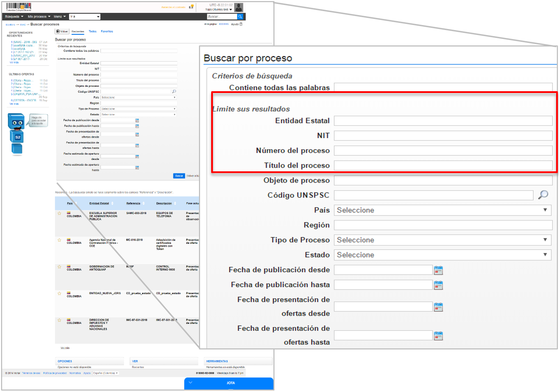Image resolution: width=559 pixels, height=392 pixels.
Task: Toggle favorite star for GOBERNACION DE ANTIOQUIAF
Action: (59, 267)
